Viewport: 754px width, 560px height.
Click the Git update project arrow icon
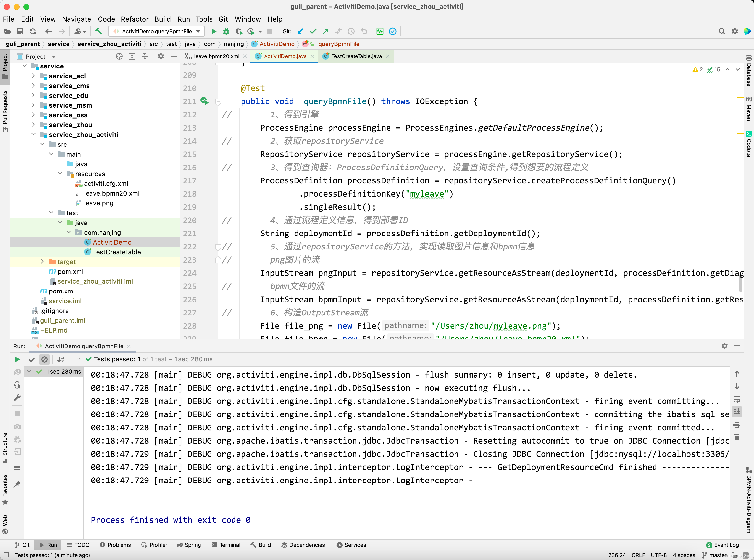click(300, 31)
